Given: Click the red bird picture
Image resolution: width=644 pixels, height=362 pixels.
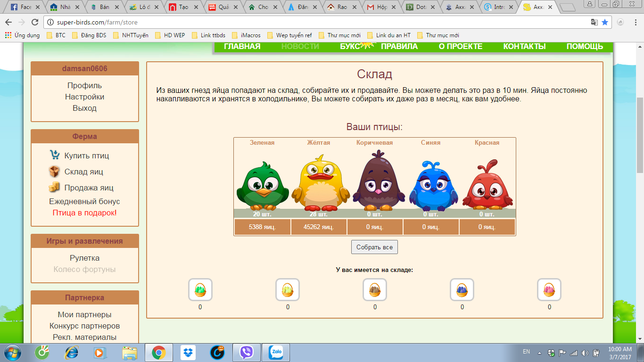Looking at the screenshot, I should (x=487, y=185).
